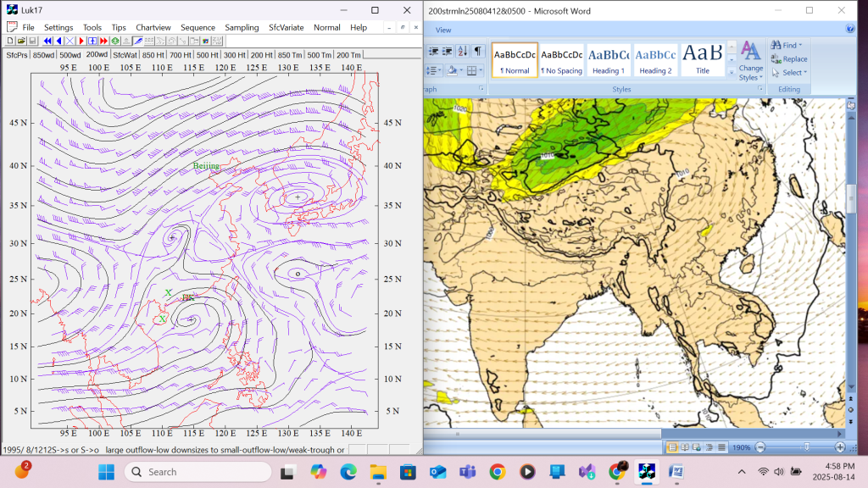Click the red fast-forward double-arrow icon
Image resolution: width=868 pixels, height=488 pixels.
[103, 41]
